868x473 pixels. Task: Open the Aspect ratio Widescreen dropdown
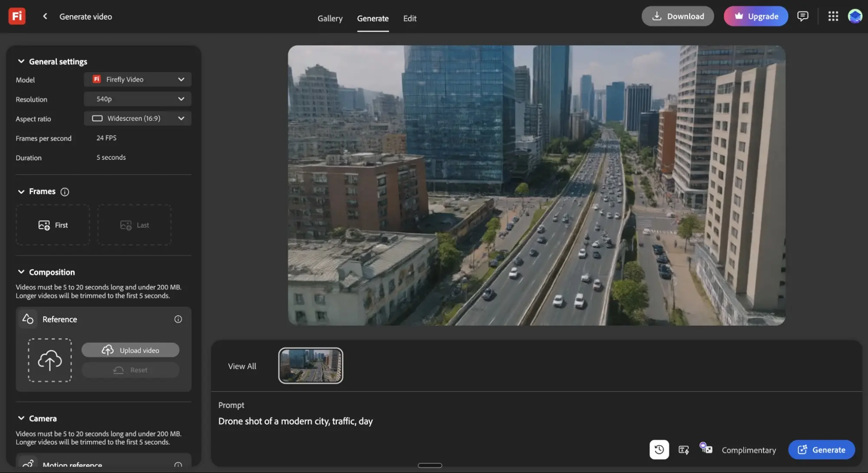(x=138, y=118)
